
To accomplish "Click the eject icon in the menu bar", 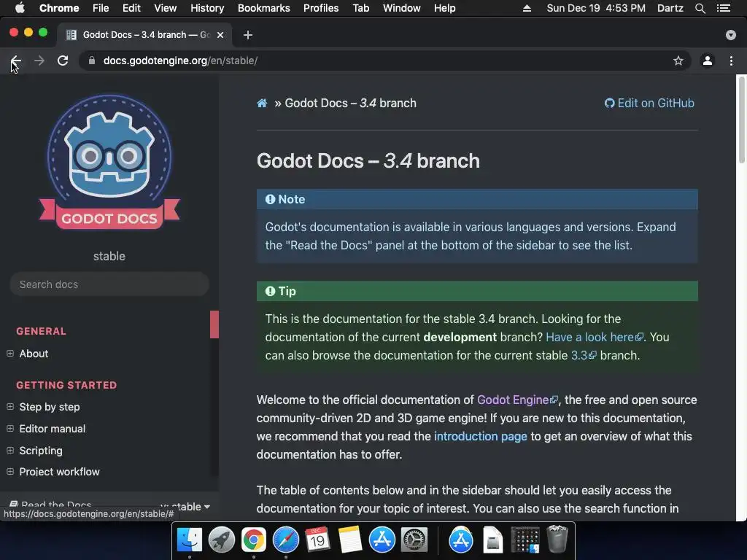I will coord(527,8).
